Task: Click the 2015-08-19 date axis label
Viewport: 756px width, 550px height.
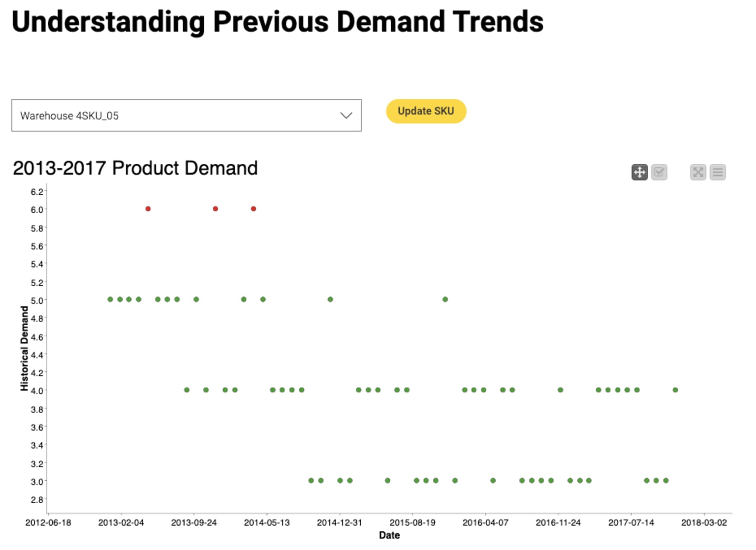Action: [412, 522]
